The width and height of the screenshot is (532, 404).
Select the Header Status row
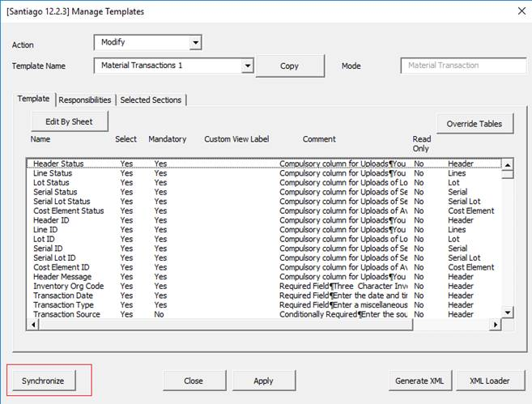264,164
